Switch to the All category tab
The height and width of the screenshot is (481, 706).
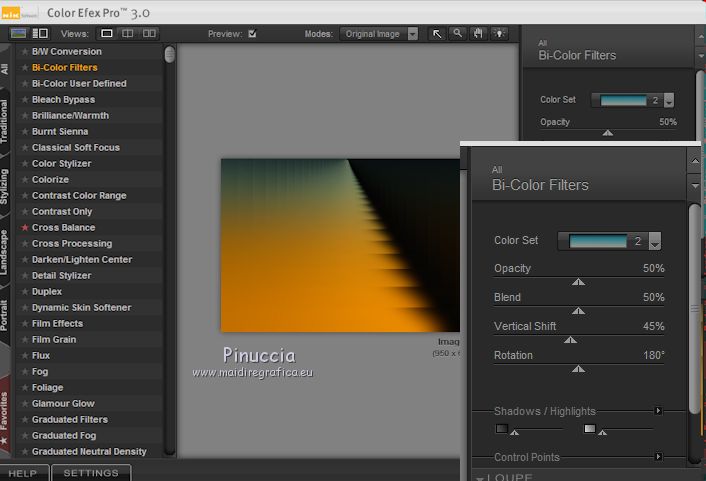pos(4,69)
